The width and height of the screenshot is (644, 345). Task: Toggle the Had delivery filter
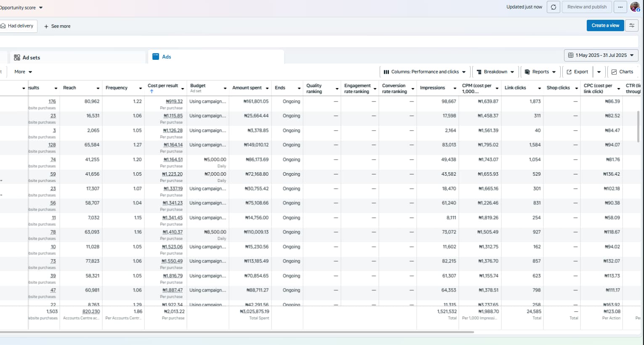[x=18, y=26]
